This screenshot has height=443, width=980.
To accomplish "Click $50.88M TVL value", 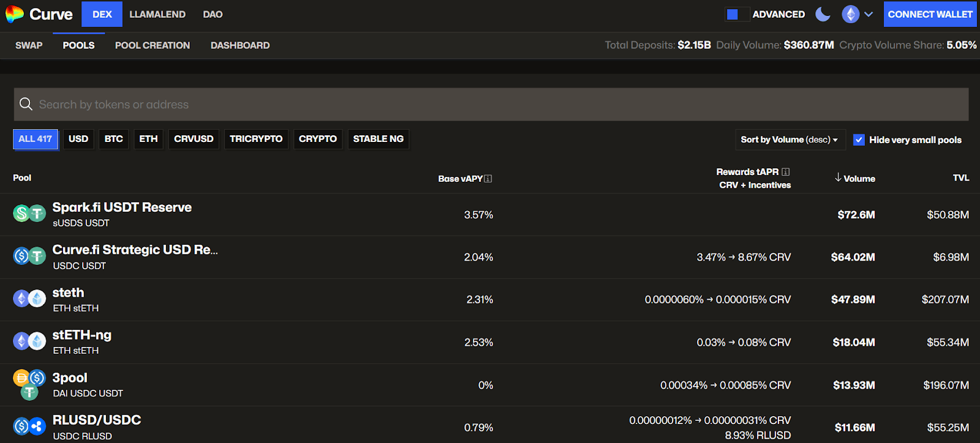I will click(948, 215).
